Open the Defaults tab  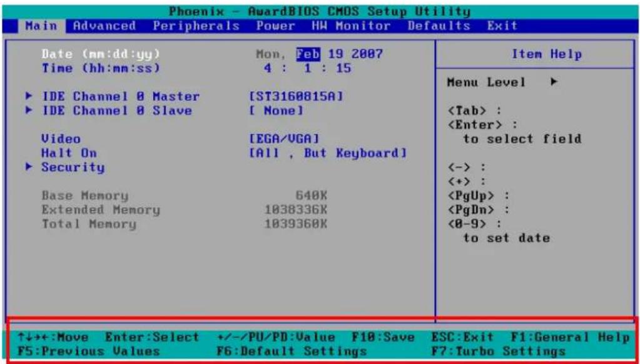point(439,26)
